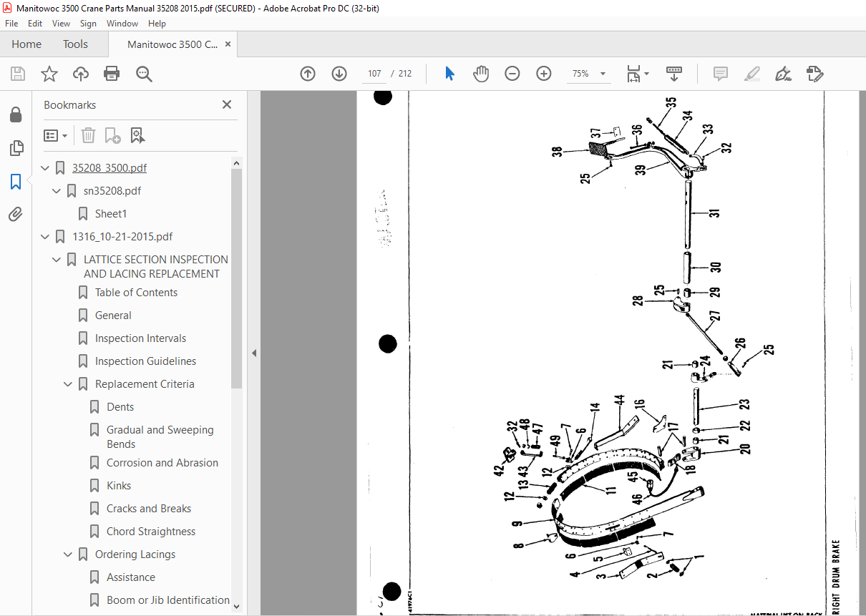Viewport: 866px width, 616px height.
Task: Collapse the navigation pane with the arrow
Action: 253,353
